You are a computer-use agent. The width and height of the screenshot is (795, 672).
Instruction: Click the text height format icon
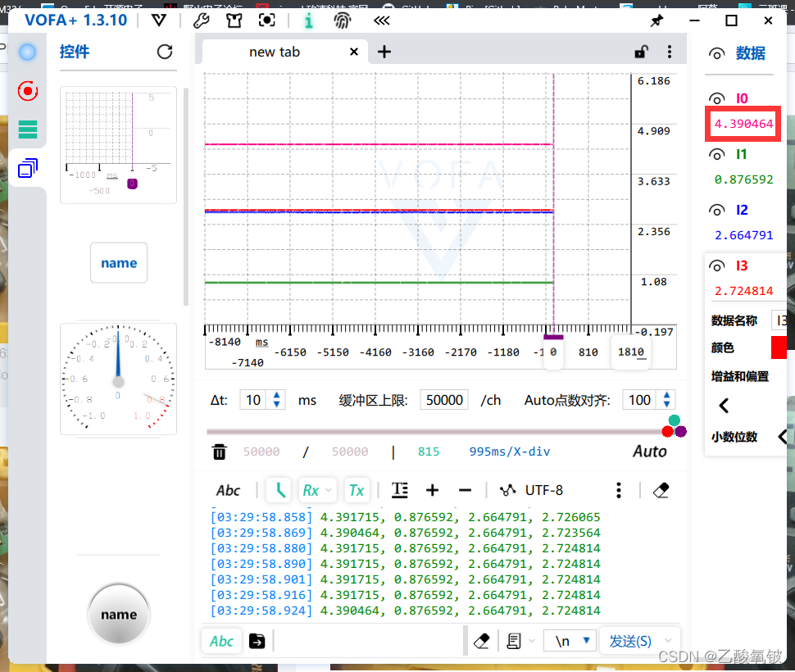point(399,490)
